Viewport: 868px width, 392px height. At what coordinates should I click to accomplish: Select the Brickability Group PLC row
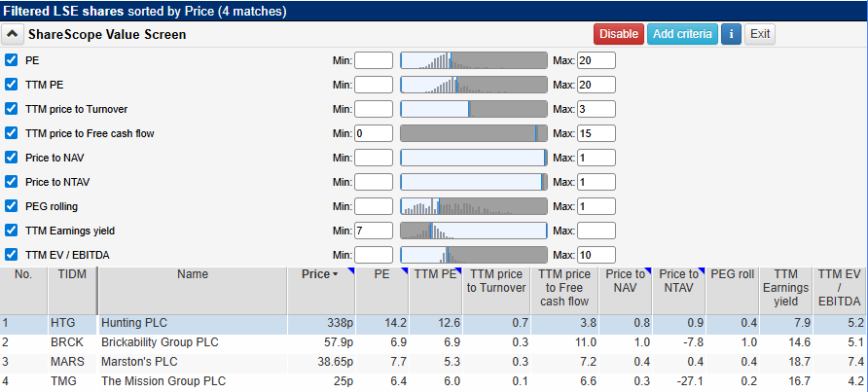(x=434, y=343)
